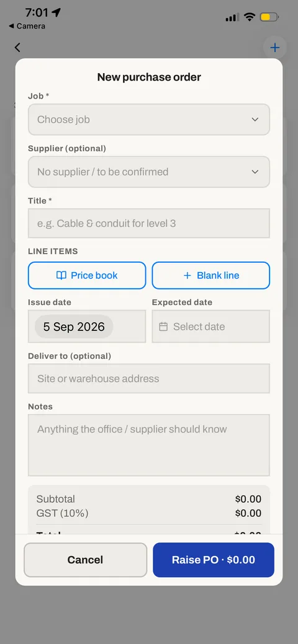The width and height of the screenshot is (298, 644).
Task: Return to Camera via status bar link
Action: click(27, 26)
